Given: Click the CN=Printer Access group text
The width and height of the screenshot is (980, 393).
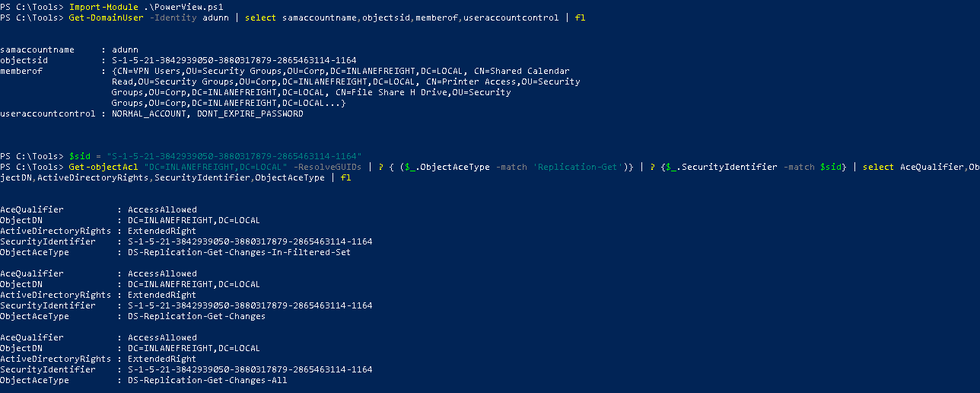Looking at the screenshot, I should coord(498,81).
